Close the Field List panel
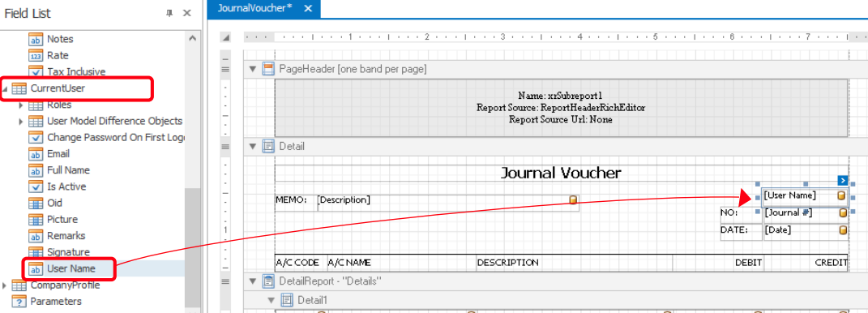 (x=187, y=13)
